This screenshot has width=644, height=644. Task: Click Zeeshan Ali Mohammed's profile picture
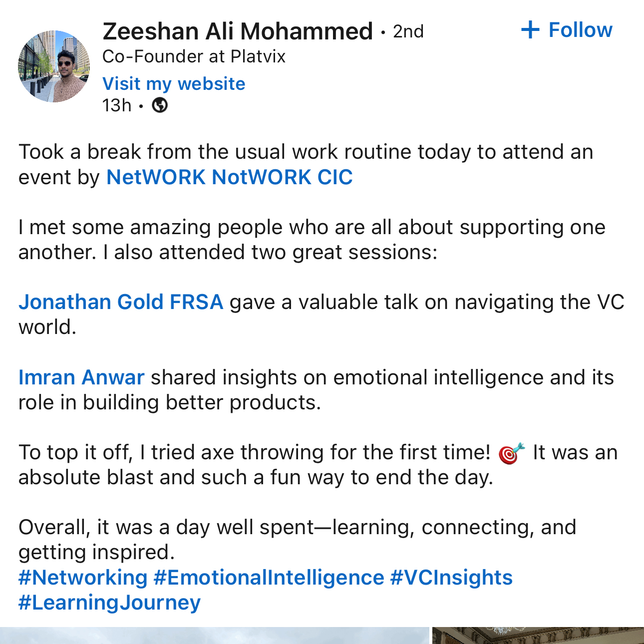click(54, 66)
